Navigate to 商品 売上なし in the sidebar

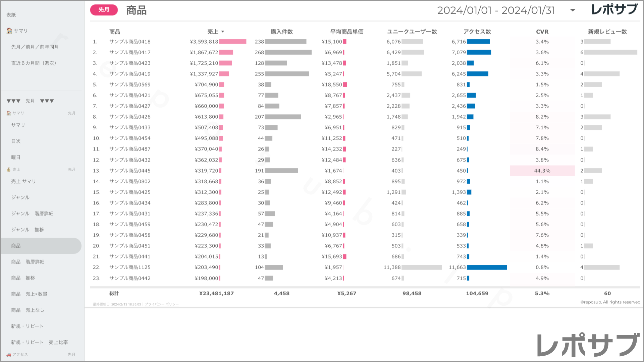pyautogui.click(x=28, y=310)
